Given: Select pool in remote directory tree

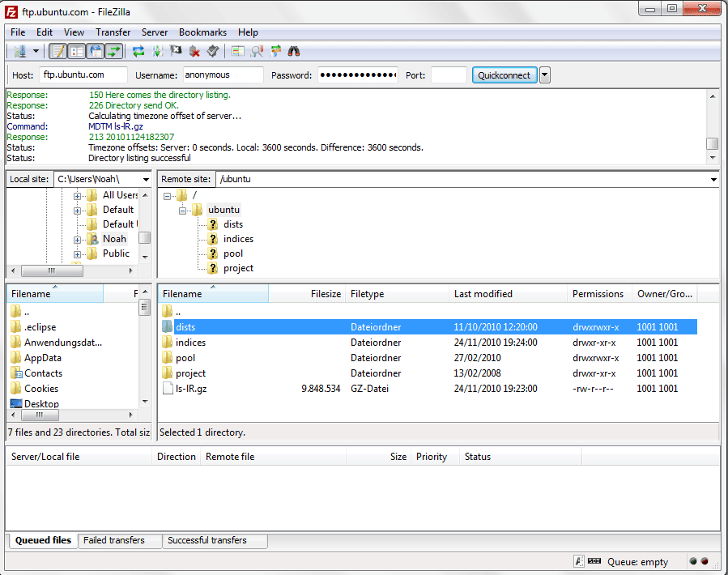Looking at the screenshot, I should pyautogui.click(x=233, y=253).
